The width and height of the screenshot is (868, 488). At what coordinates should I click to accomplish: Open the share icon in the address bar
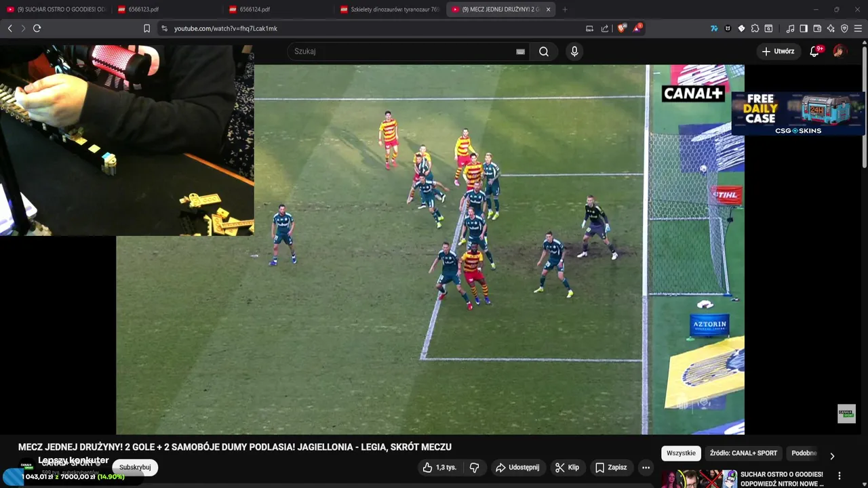[605, 28]
